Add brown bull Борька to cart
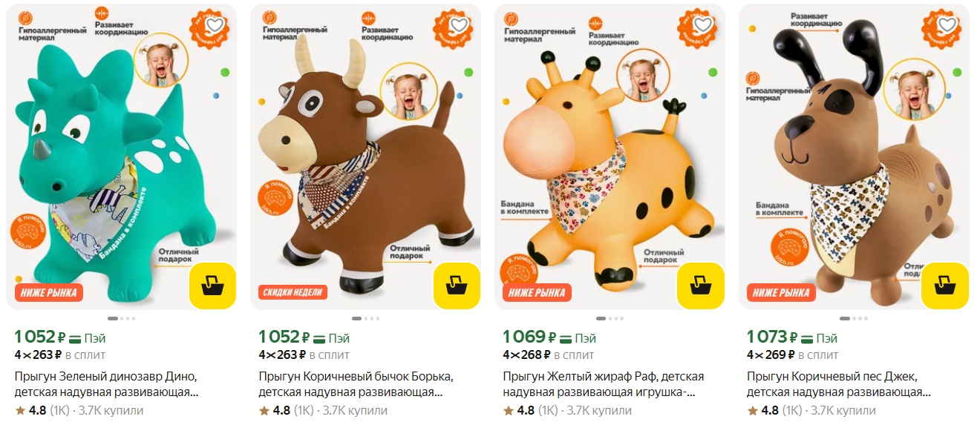Screen dimensions: 980x422 [x=457, y=286]
